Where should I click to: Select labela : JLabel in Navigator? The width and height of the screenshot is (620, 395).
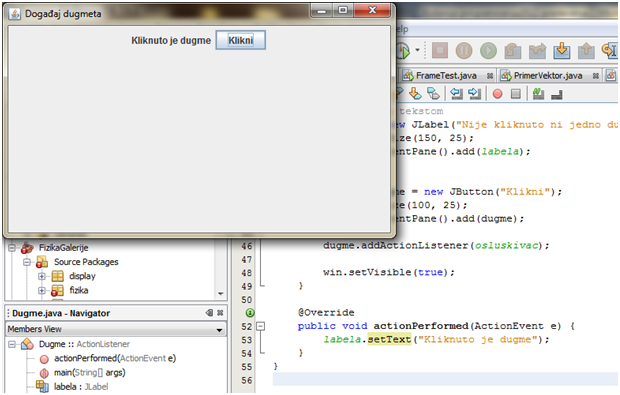click(81, 387)
